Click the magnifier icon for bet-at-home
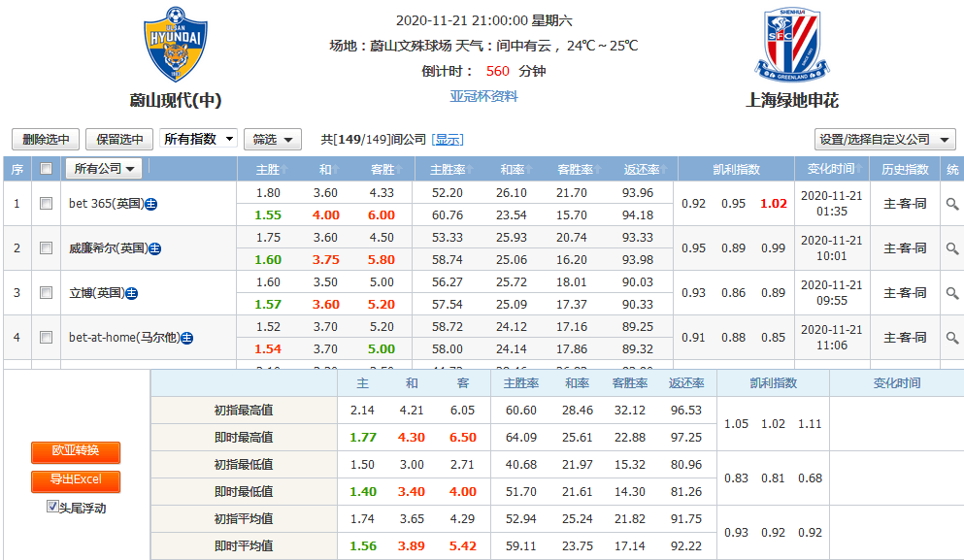The height and width of the screenshot is (560, 964). tap(952, 338)
